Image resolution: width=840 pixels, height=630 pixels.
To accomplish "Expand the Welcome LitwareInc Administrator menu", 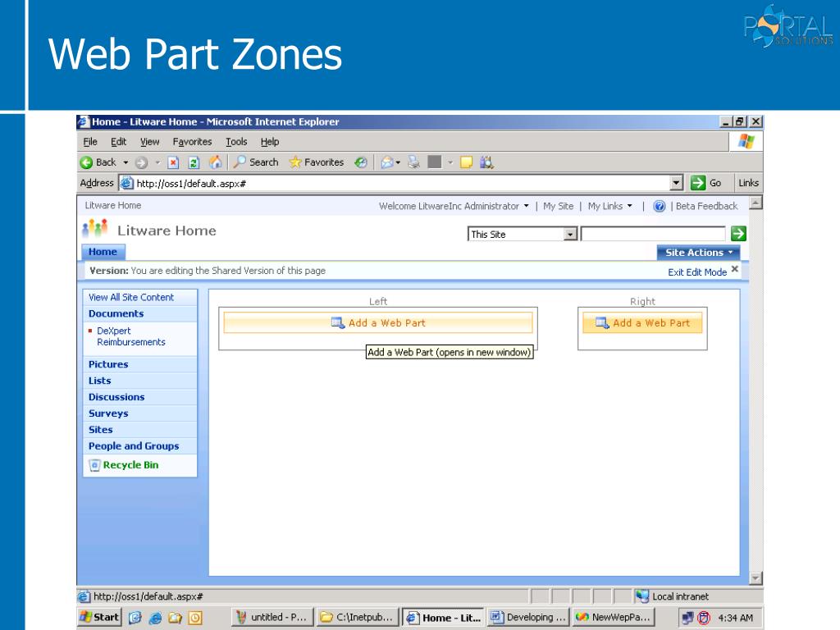I will pos(454,206).
